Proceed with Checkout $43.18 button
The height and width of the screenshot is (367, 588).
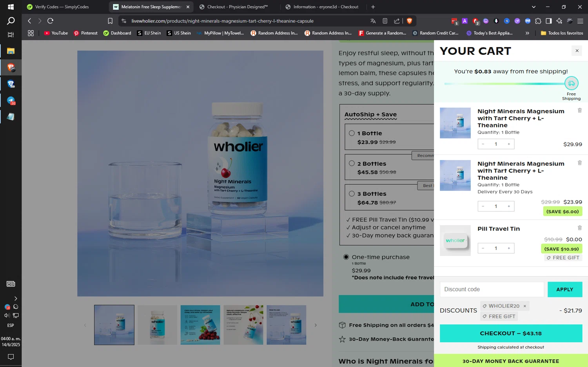coord(511,333)
